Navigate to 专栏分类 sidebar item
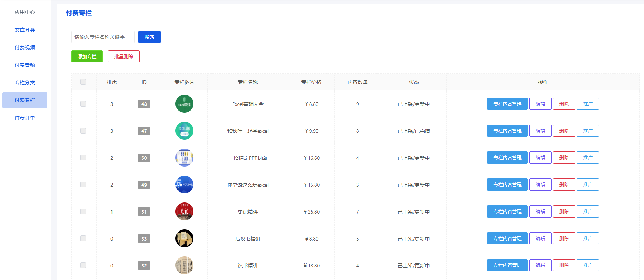 tap(25, 83)
